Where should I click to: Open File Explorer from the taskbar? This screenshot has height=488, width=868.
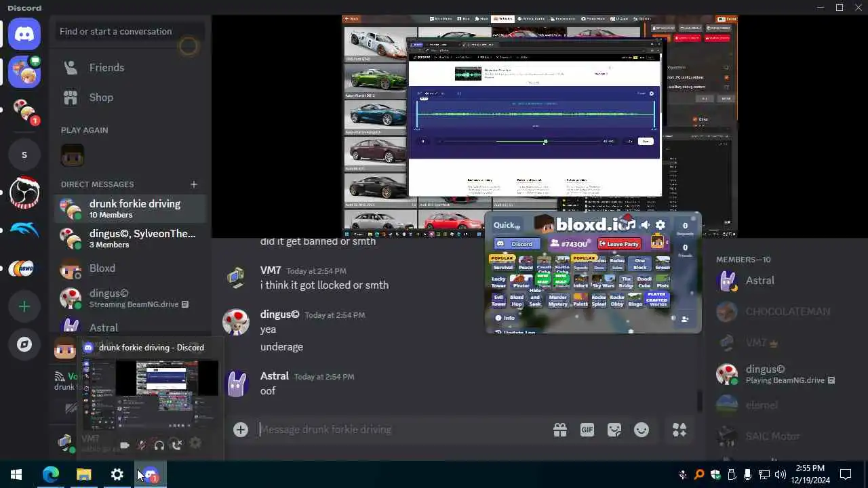point(84,474)
